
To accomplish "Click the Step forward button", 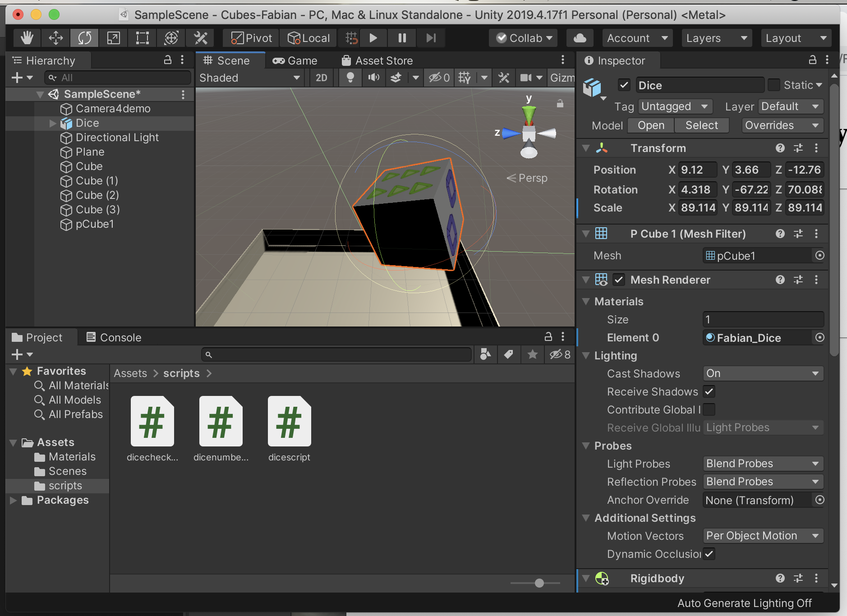I will [431, 38].
